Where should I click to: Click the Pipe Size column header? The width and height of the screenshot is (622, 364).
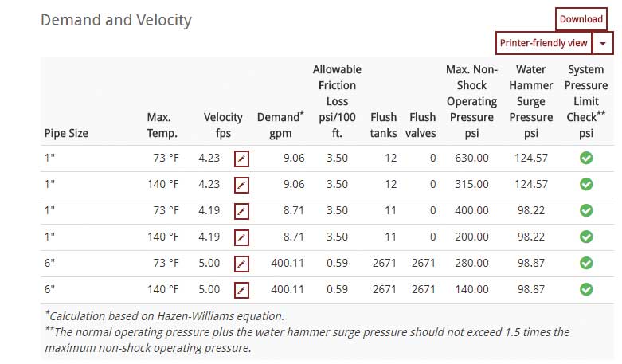(x=66, y=133)
